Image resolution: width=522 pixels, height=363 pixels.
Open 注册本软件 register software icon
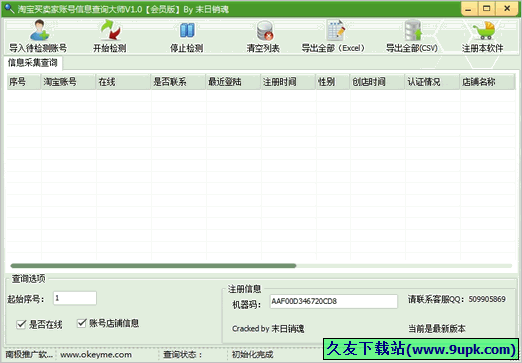tap(483, 30)
